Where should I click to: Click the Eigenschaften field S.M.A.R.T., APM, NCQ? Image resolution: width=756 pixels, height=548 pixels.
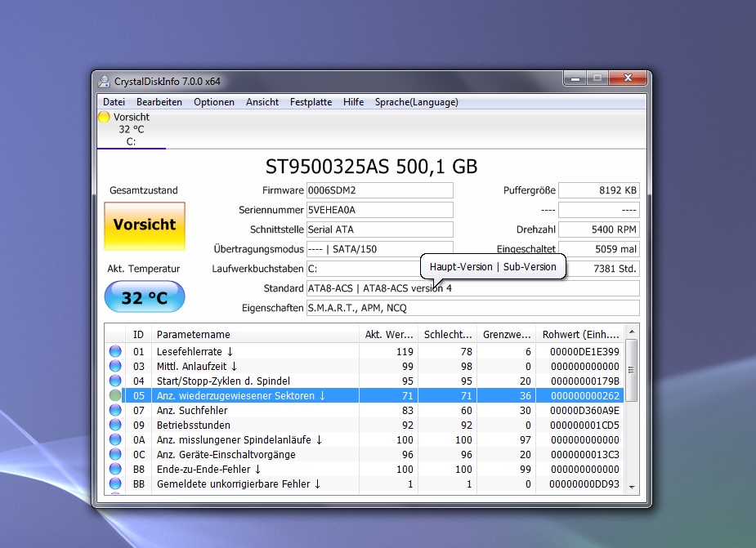(x=473, y=308)
